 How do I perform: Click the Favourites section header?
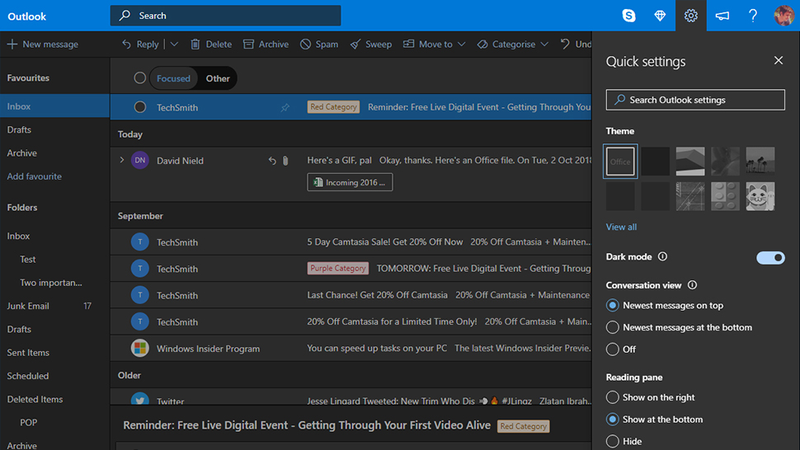28,78
